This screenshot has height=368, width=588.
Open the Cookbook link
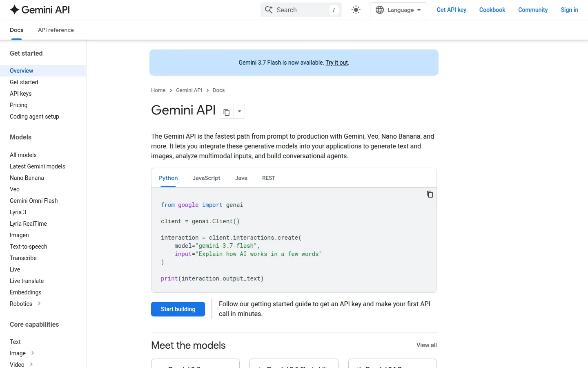492,10
